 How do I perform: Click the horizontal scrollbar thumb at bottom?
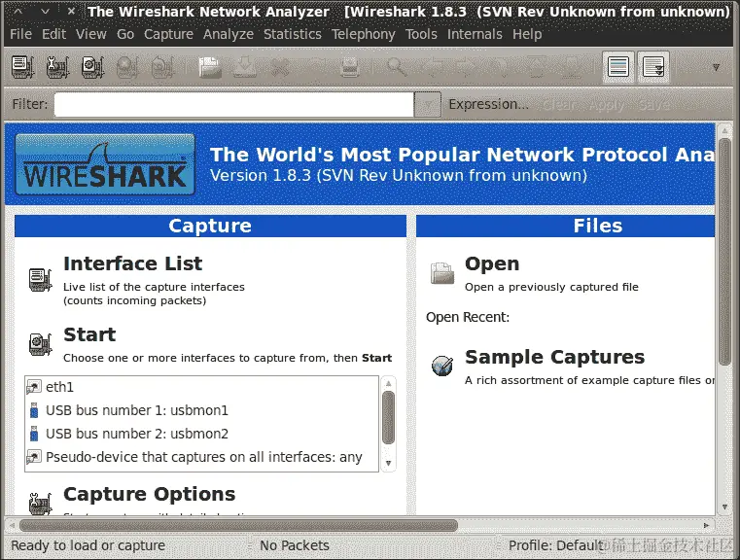(238, 525)
